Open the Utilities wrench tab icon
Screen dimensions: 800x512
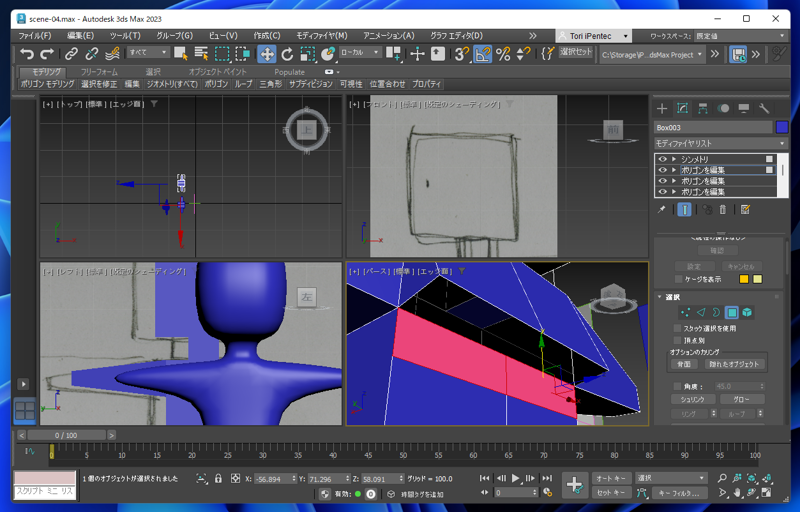[x=764, y=108]
